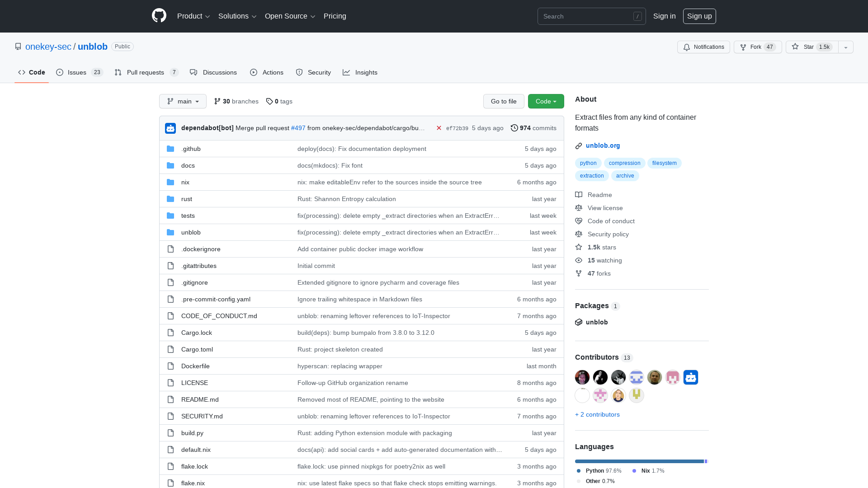Open the green Code dropdown button

546,101
